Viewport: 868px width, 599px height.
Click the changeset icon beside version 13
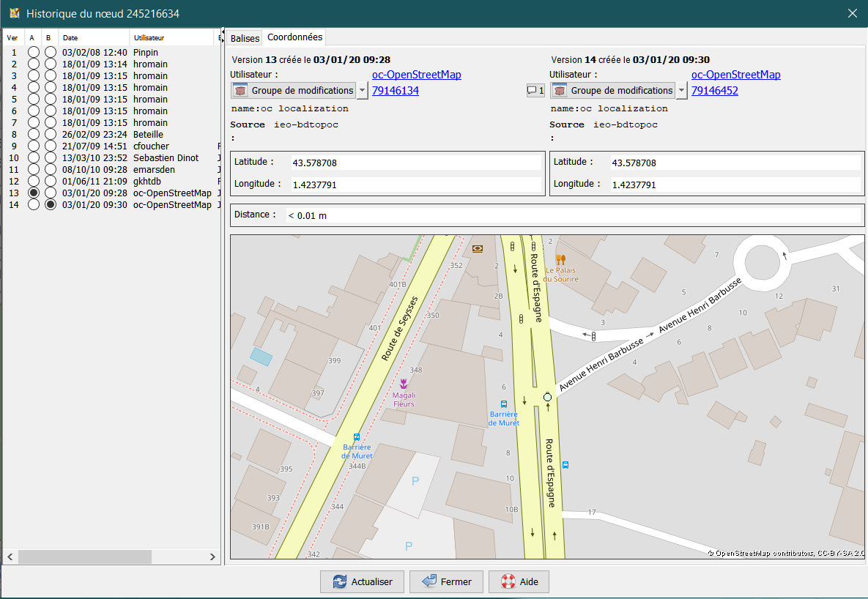[240, 91]
